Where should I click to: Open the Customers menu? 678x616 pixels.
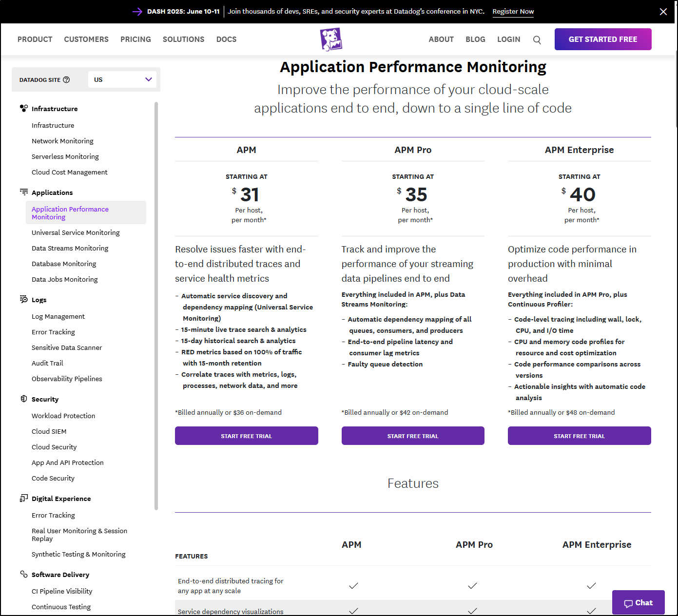pyautogui.click(x=86, y=39)
